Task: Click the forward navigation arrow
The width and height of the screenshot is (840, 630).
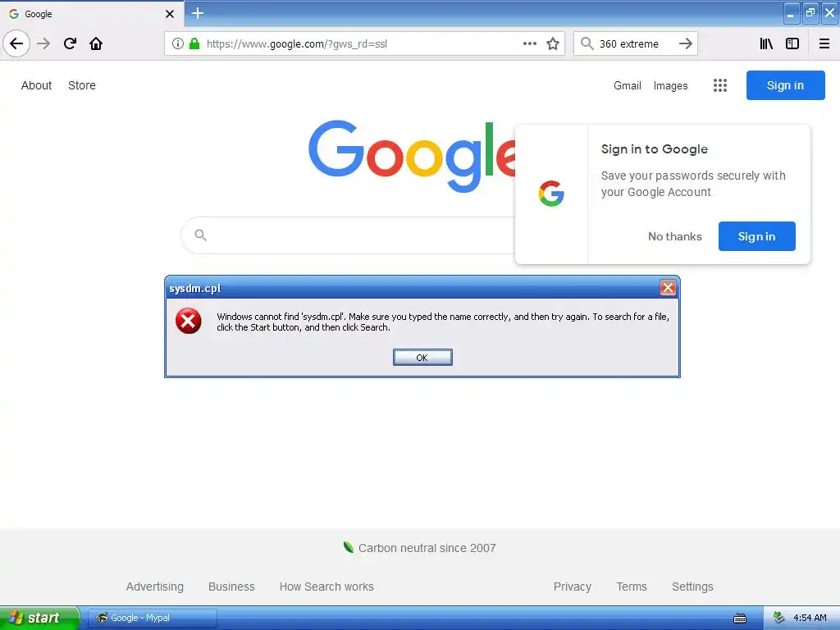Action: pyautogui.click(x=43, y=43)
